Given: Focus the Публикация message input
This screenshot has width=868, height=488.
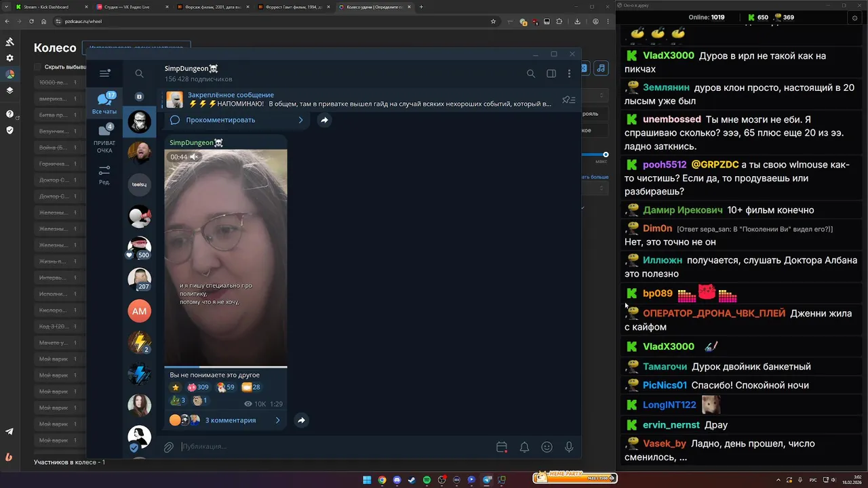Looking at the screenshot, I should [336, 447].
